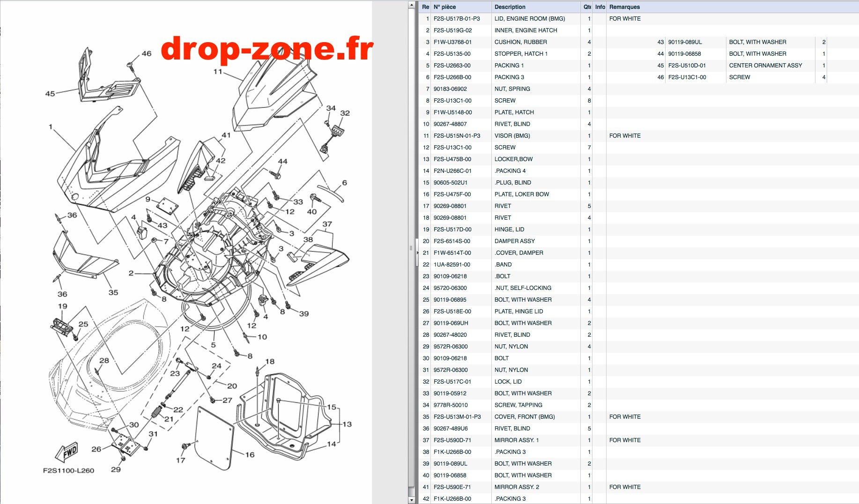The height and width of the screenshot is (504, 859).
Task: Click diagram code F2S1100-L260 label
Action: 68,470
